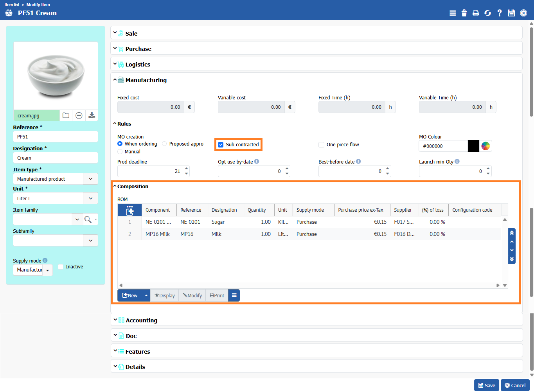Click the trash delete icon in header
534x392 pixels.
464,13
